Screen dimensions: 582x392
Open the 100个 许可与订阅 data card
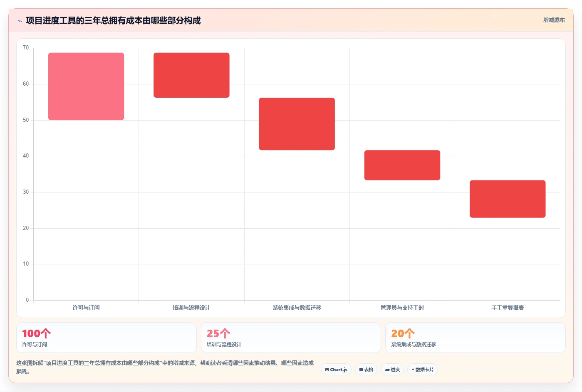coord(106,338)
